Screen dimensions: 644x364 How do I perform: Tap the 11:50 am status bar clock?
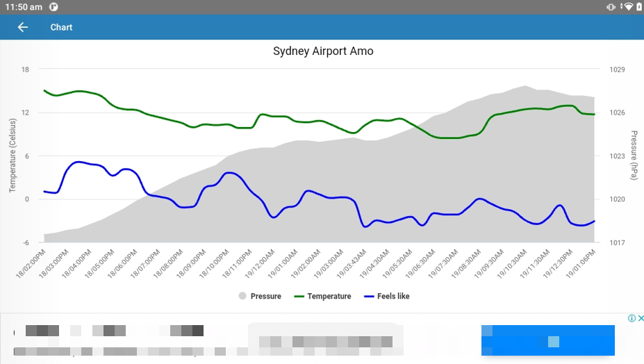click(23, 7)
